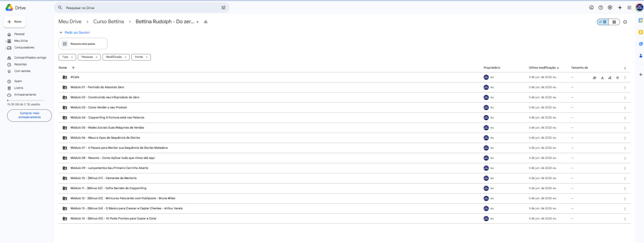The image size is (644, 243).
Task: Open Google Keep in side panel
Action: (x=640, y=32)
